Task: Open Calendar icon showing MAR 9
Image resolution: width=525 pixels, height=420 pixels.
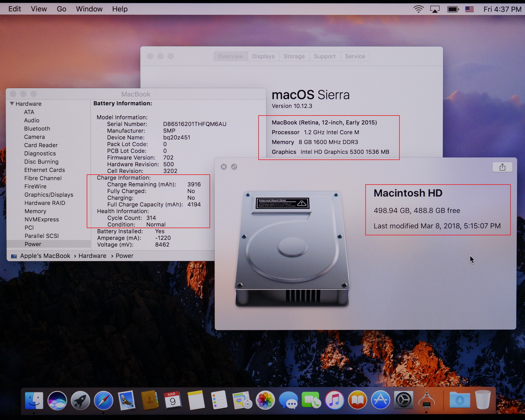Action: point(173,400)
